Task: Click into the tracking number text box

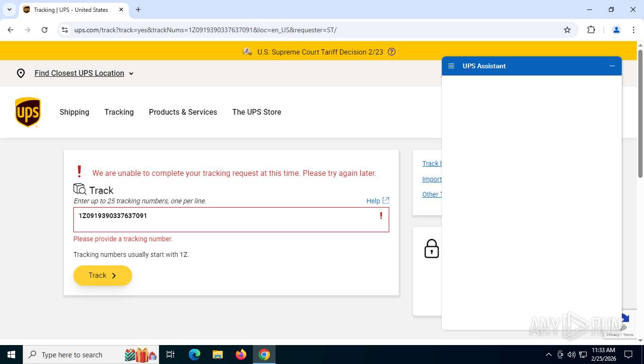Action: (231, 219)
